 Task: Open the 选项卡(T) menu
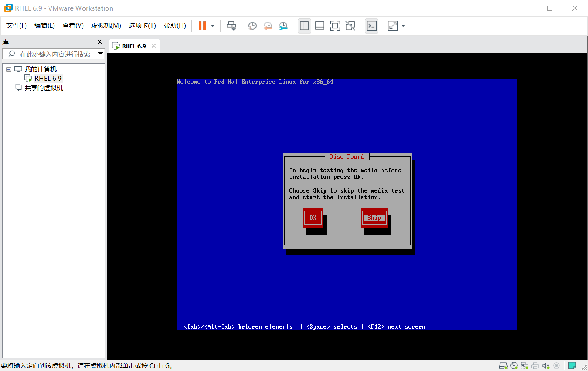coord(143,25)
